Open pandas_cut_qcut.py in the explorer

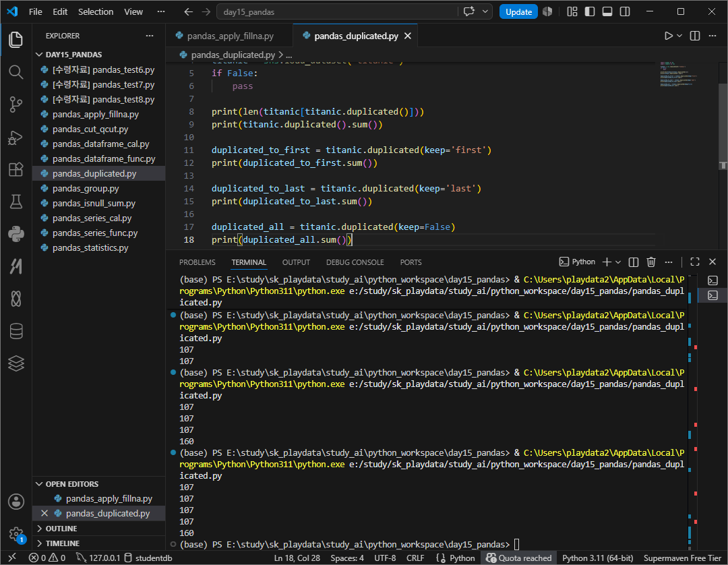tap(90, 129)
